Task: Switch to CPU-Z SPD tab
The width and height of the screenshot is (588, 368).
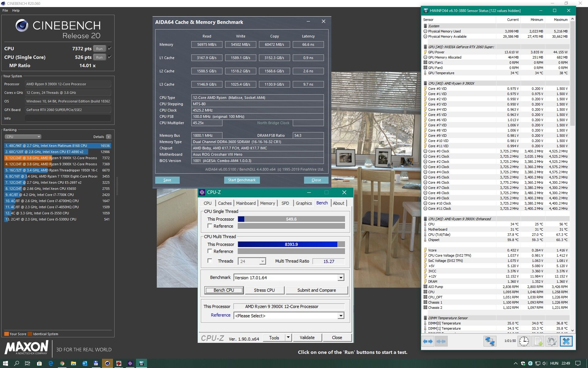Action: tap(285, 203)
